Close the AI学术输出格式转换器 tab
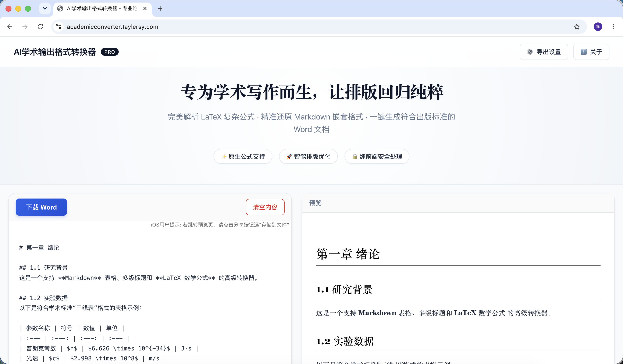Screen dimensions: 623x364 coord(145,8)
